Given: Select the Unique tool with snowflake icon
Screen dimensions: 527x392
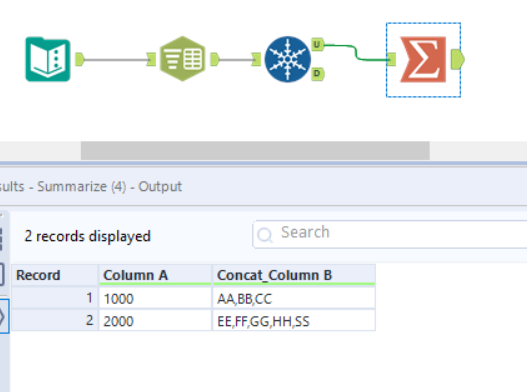Looking at the screenshot, I should [287, 59].
